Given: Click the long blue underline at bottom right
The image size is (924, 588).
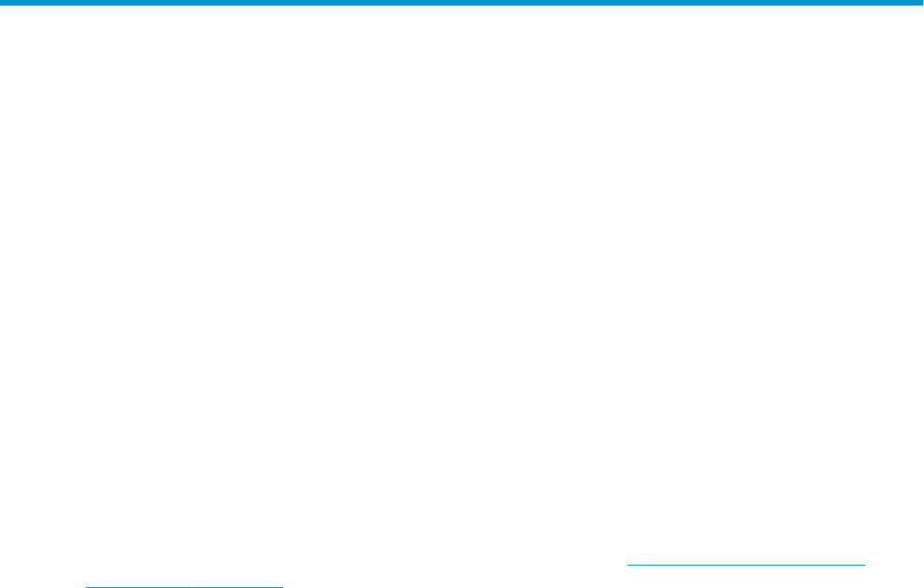Looking at the screenshot, I should [x=746, y=565].
